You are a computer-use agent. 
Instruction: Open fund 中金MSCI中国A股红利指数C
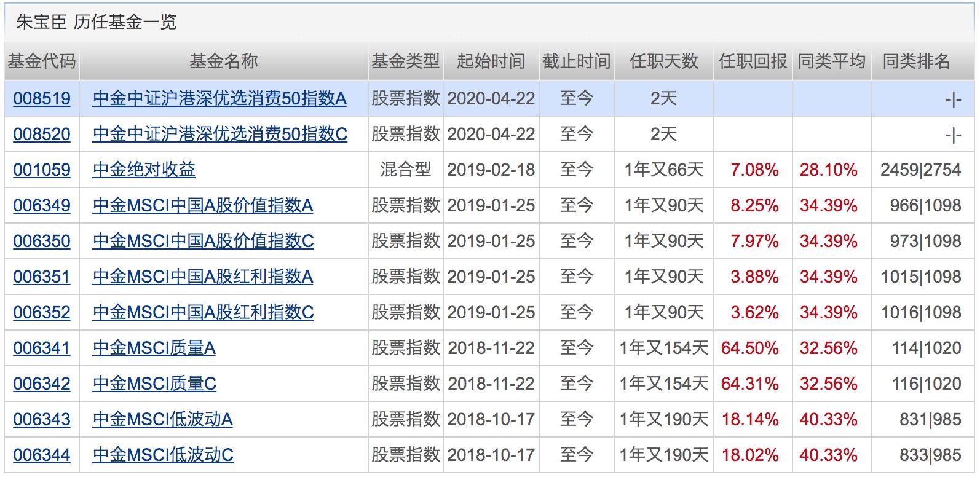203,312
